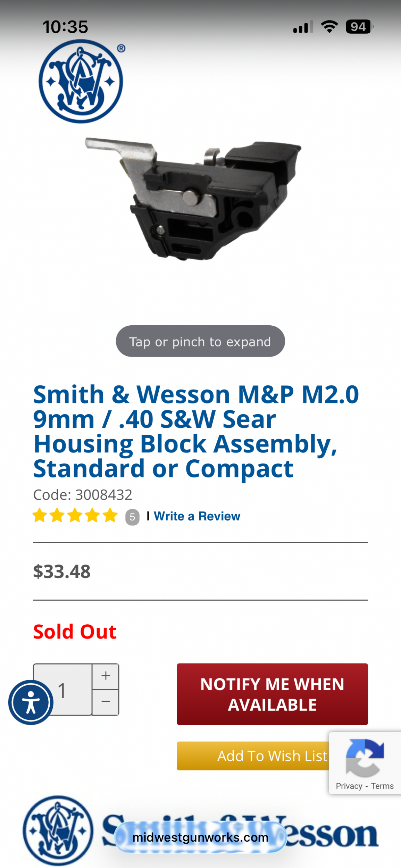Decrease quantity with the minus button
The height and width of the screenshot is (868, 401).
tap(106, 702)
